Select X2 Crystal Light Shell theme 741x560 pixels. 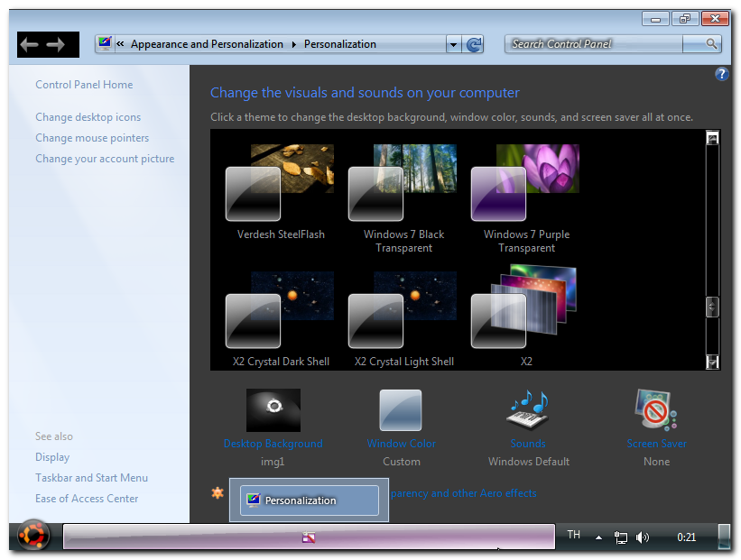[403, 319]
